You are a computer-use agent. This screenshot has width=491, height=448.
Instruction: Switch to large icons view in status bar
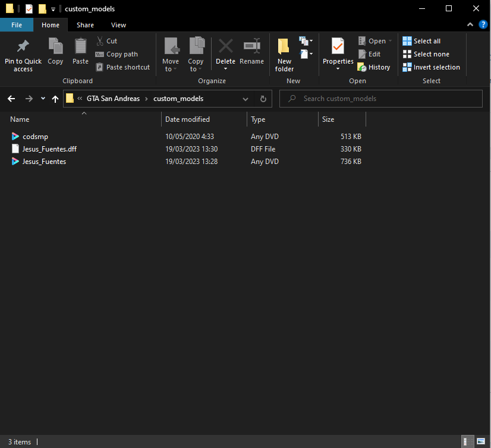coord(481,441)
